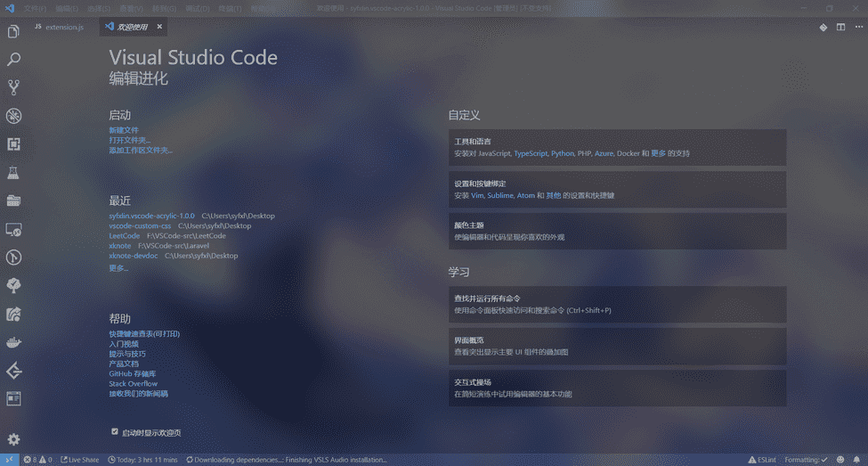Open the Test beaker icon in sidebar

[x=13, y=172]
